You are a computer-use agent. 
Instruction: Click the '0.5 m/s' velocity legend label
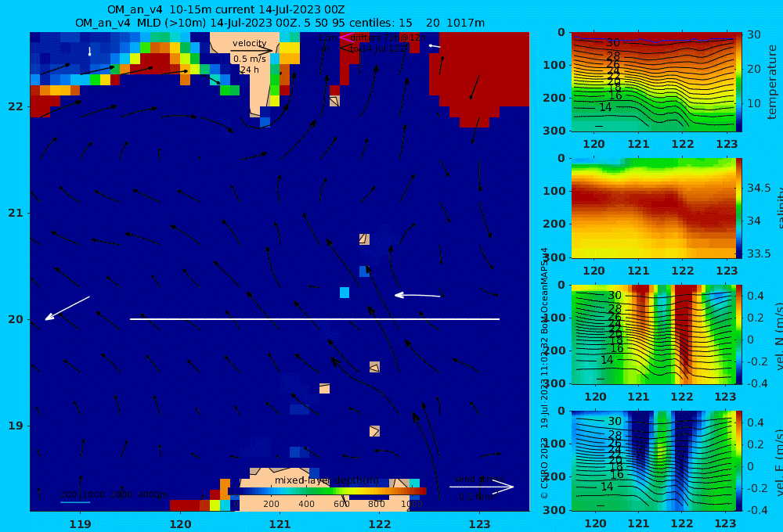click(x=250, y=59)
